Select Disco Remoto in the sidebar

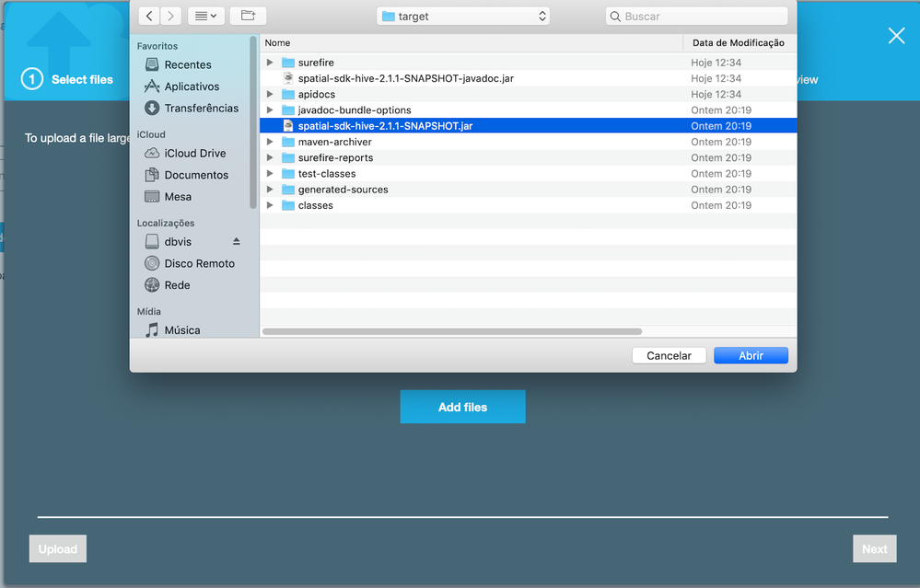199,263
